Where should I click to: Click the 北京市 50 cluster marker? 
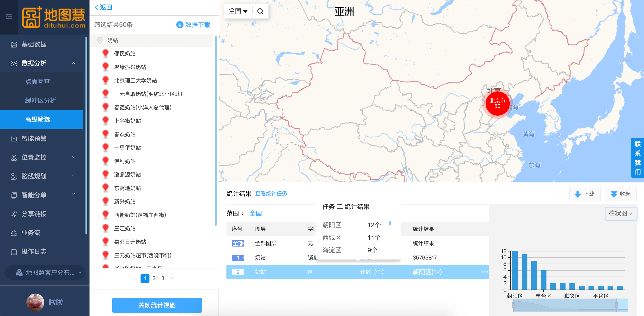[497, 103]
